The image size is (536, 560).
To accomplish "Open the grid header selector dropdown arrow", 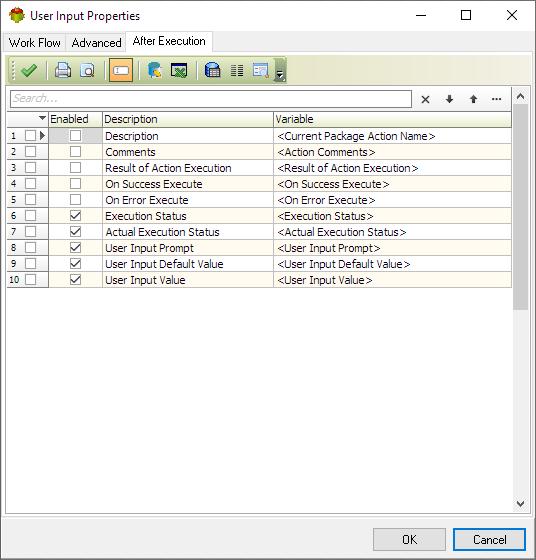I will pyautogui.click(x=42, y=118).
